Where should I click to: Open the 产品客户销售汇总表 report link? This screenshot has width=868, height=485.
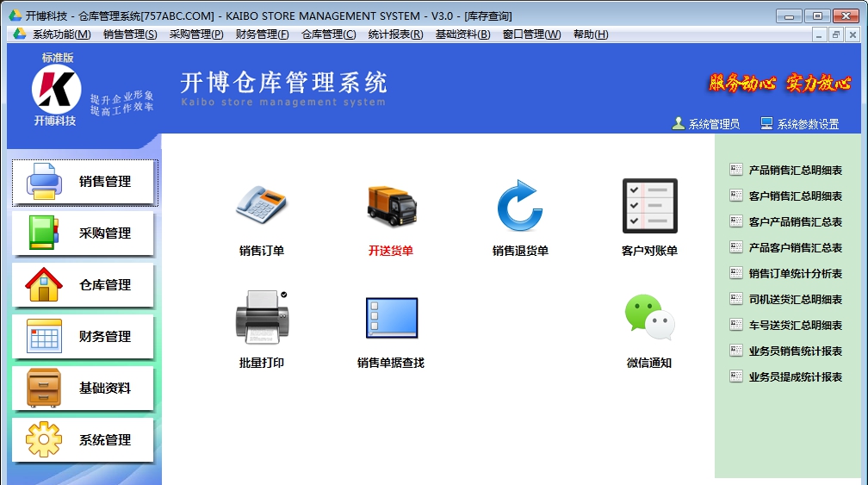pos(796,247)
